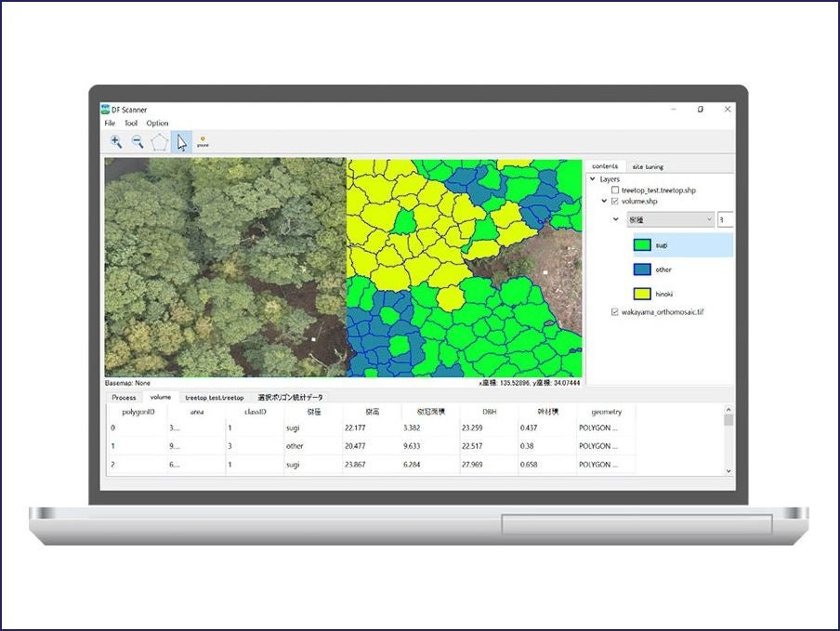Image resolution: width=840 pixels, height=631 pixels.
Task: Open the Tool menu
Action: pos(131,124)
